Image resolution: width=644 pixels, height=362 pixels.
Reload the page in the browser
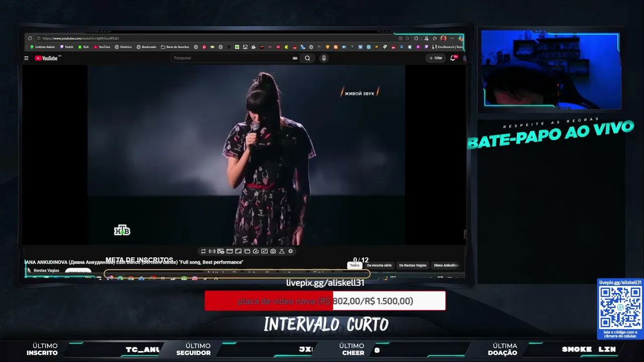click(30, 38)
